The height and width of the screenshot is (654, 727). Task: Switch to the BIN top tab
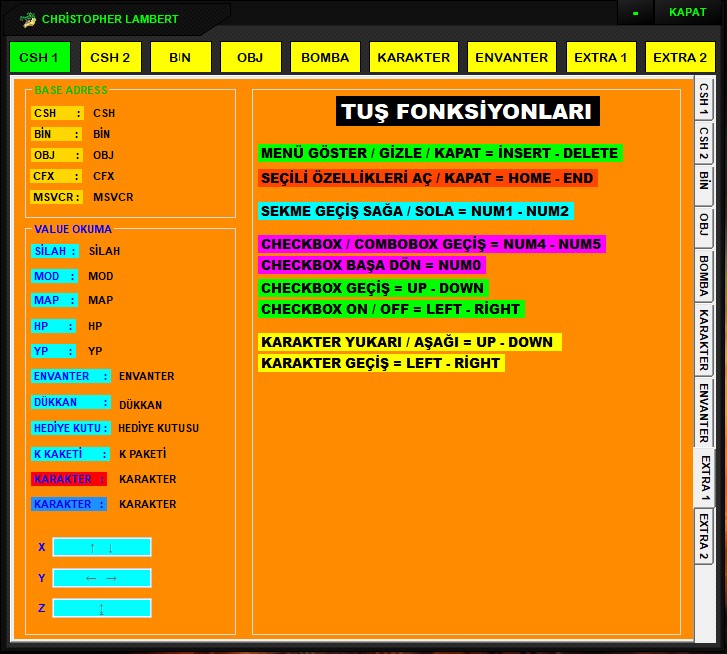pos(180,57)
